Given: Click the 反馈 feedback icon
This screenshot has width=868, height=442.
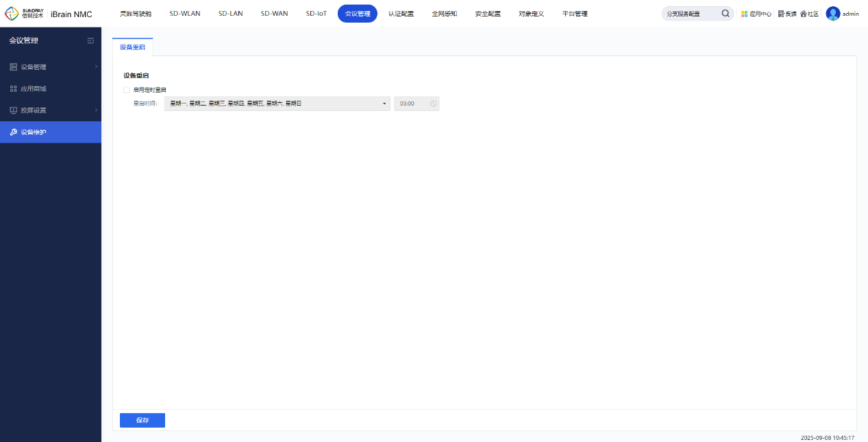Looking at the screenshot, I should tap(781, 14).
